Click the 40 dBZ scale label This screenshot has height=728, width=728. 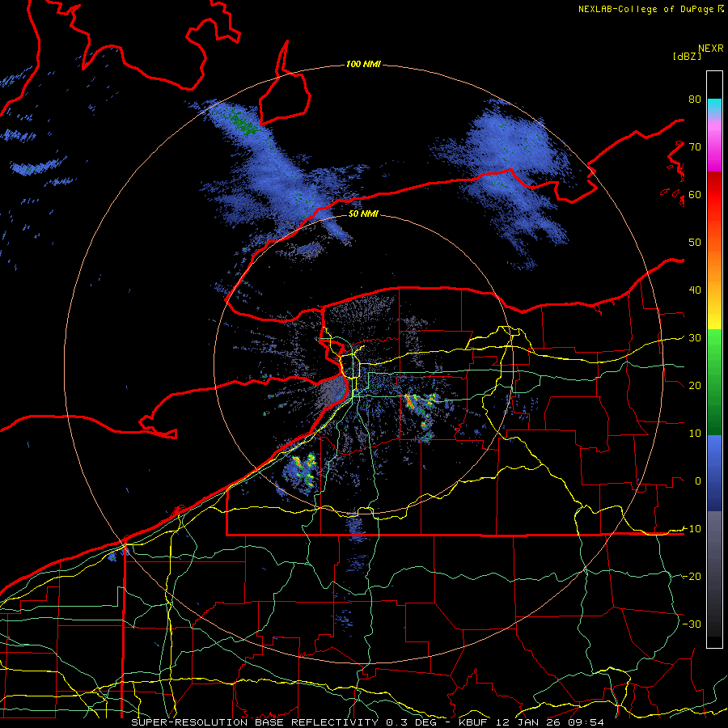point(695,290)
